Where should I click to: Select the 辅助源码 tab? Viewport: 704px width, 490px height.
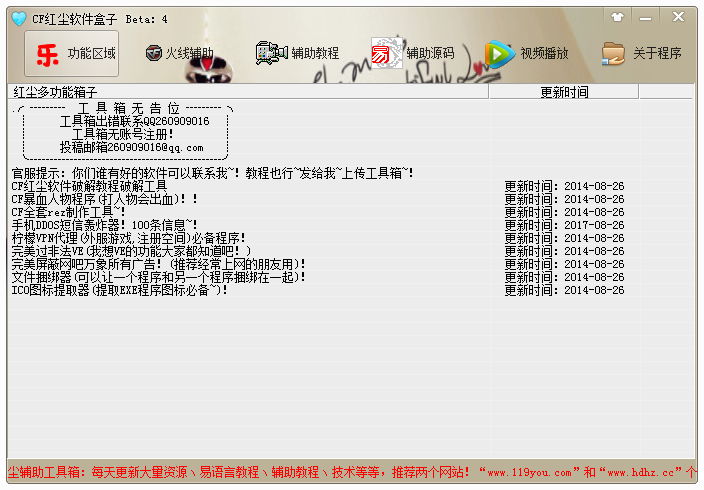(413, 53)
